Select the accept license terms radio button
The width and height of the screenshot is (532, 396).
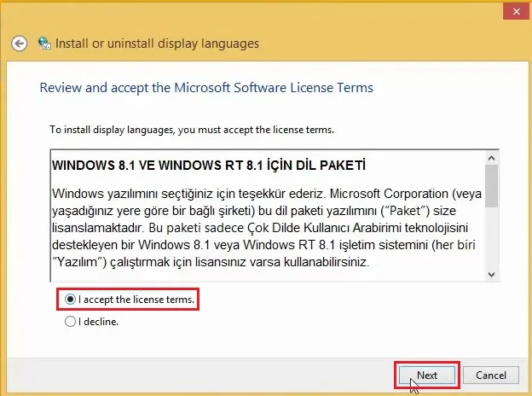[x=70, y=300]
